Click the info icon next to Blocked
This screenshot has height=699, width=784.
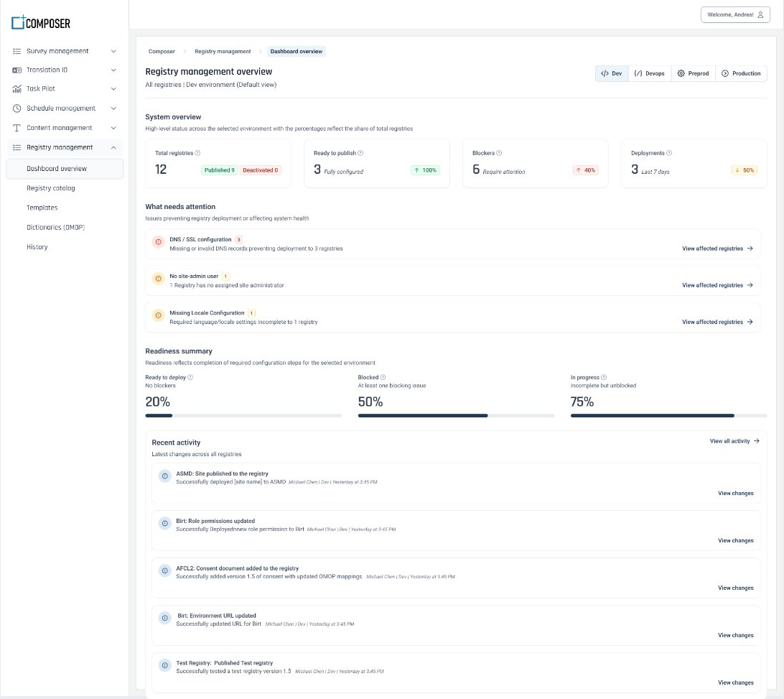[x=383, y=377]
